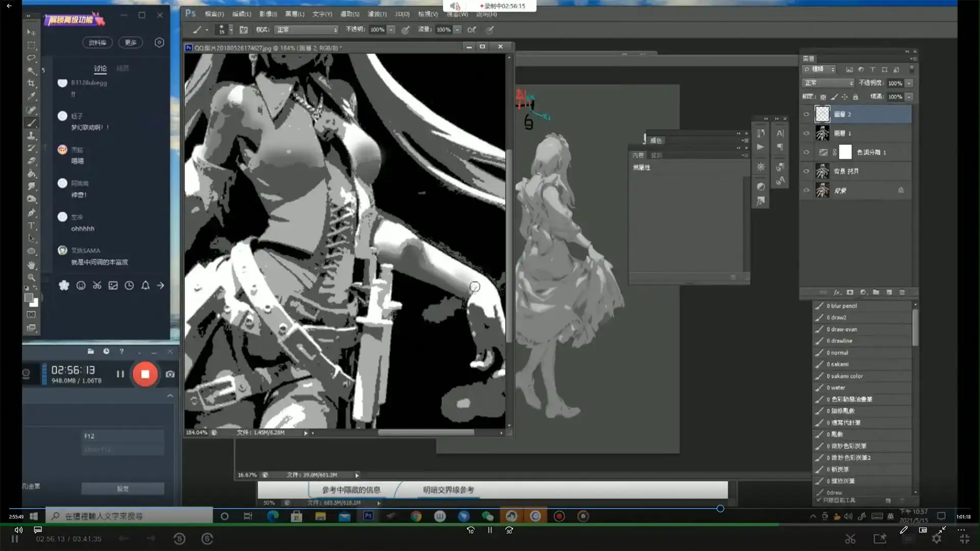Viewport: 980px width, 551px height.
Task: Click delete layer trash icon
Action: [x=902, y=292]
